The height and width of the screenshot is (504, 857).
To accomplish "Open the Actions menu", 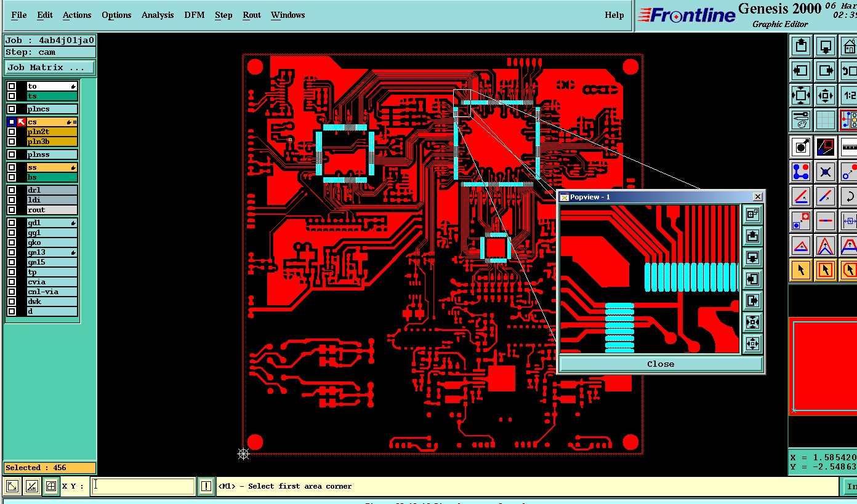I will (77, 15).
